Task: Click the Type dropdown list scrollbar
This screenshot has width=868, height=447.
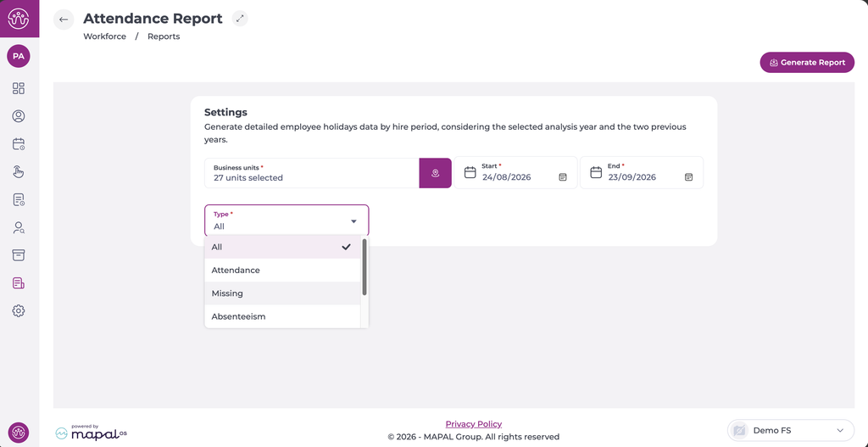Action: coord(364,267)
